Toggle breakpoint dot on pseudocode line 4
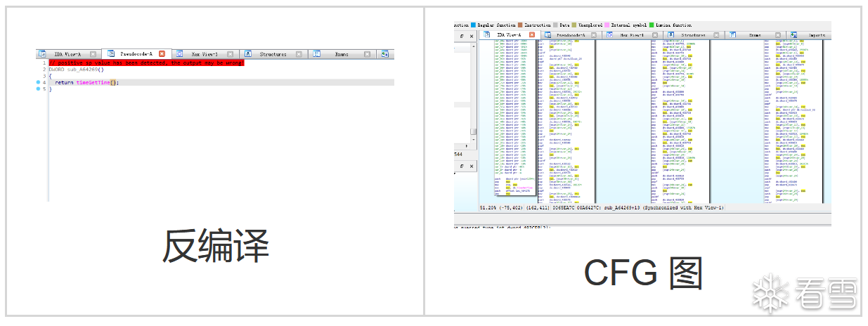The height and width of the screenshot is (326, 868). pyautogui.click(x=38, y=83)
